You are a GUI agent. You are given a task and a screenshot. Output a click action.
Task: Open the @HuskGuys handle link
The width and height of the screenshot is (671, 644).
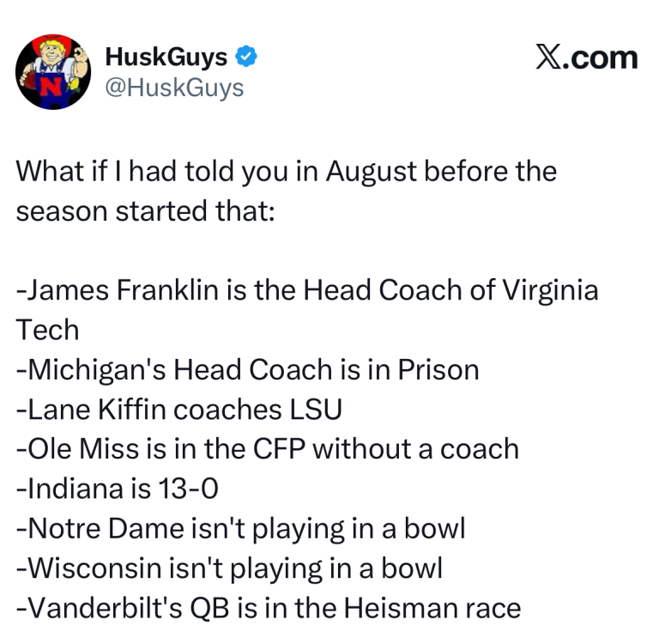pos(174,88)
